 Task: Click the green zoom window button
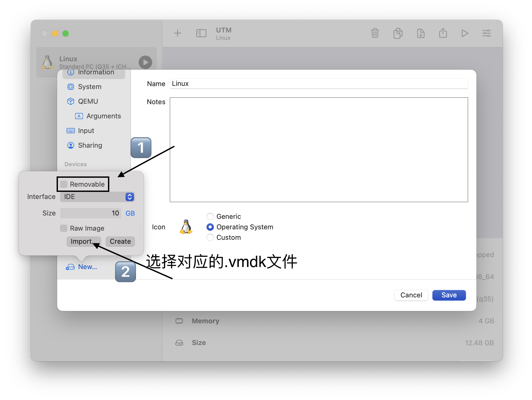tap(66, 34)
